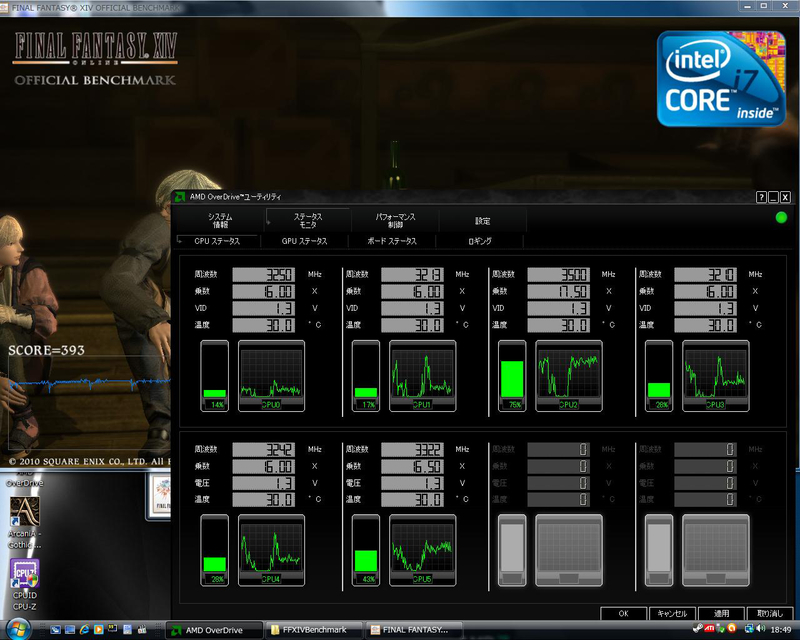
Task: Launch Internet Explorer from the quick launch
Action: 84,630
